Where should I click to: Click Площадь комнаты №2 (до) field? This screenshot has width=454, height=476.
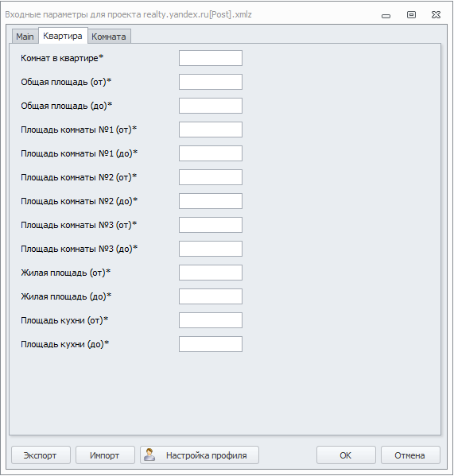211,201
